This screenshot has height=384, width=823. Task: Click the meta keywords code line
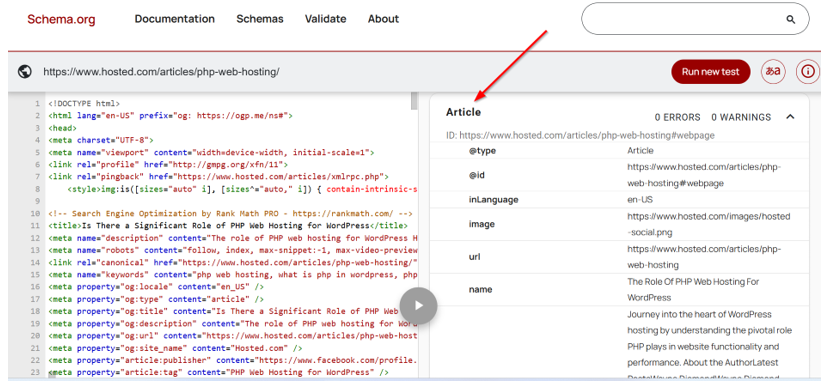pos(233,275)
